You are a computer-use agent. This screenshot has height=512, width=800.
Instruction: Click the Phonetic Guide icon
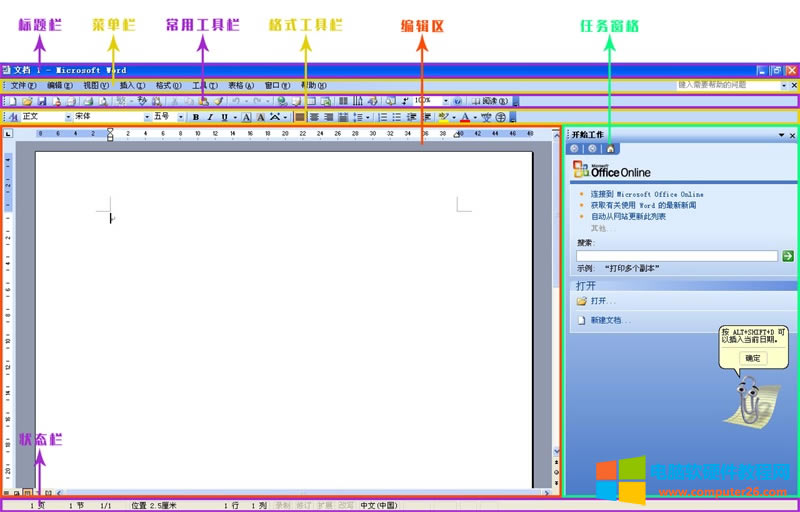(487, 117)
